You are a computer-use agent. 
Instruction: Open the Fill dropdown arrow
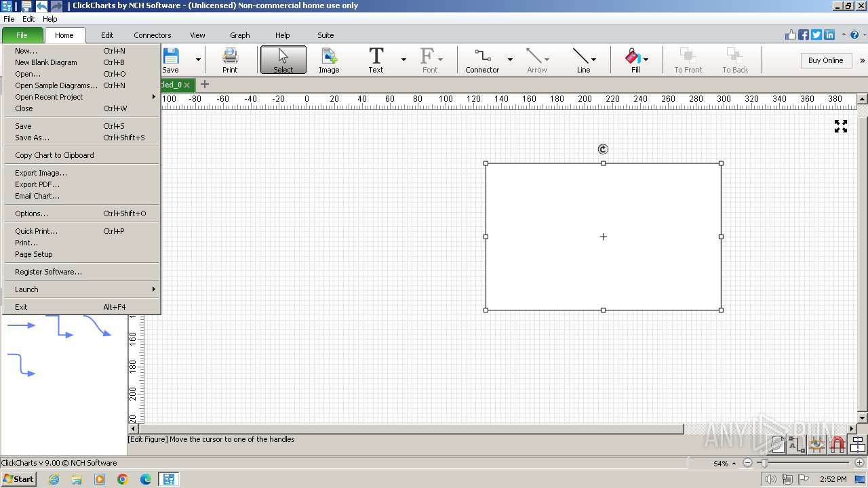click(646, 60)
